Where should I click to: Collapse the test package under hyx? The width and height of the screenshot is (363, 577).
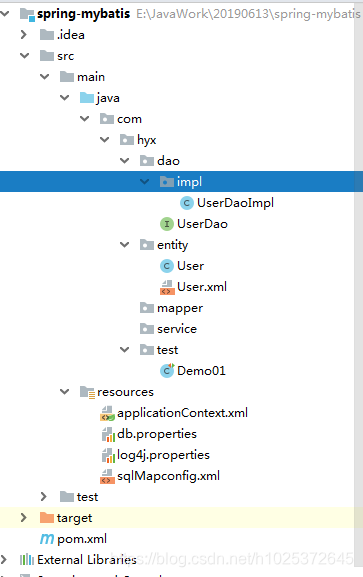click(125, 349)
